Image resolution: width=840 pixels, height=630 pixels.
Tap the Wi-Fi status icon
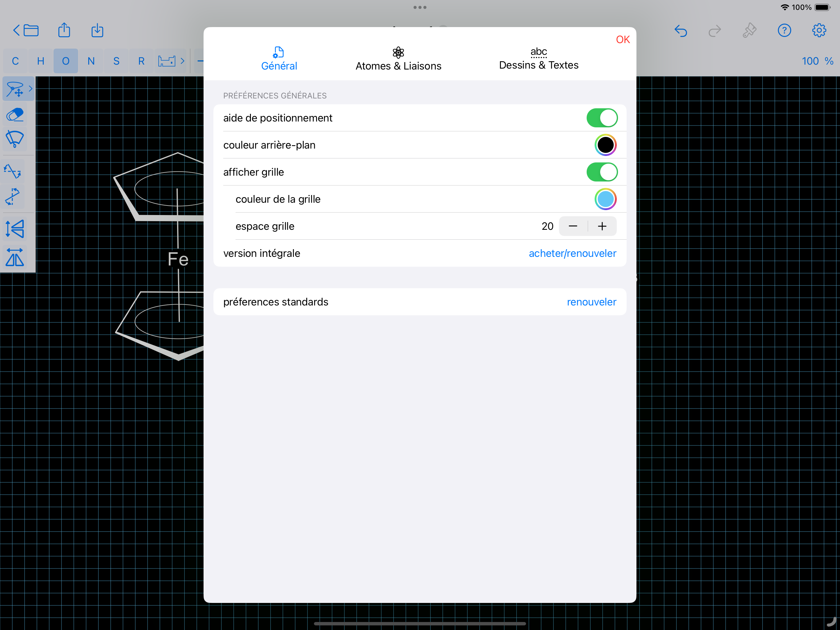(x=785, y=7)
